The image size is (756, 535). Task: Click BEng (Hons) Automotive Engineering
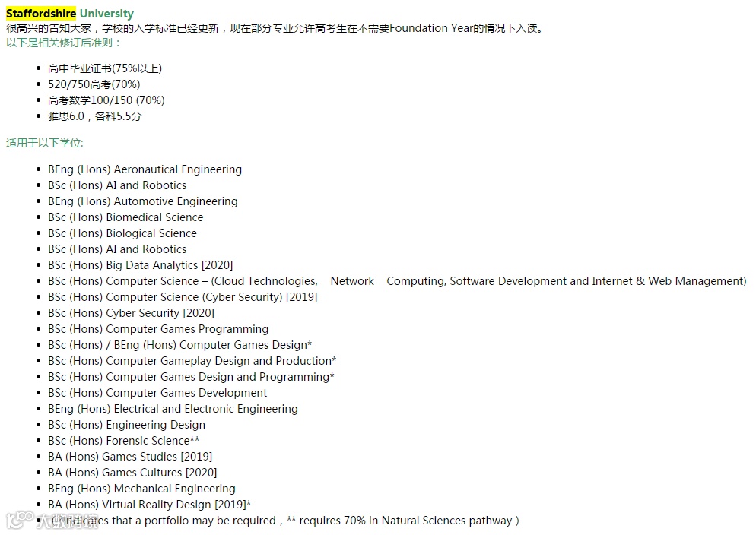tap(143, 201)
